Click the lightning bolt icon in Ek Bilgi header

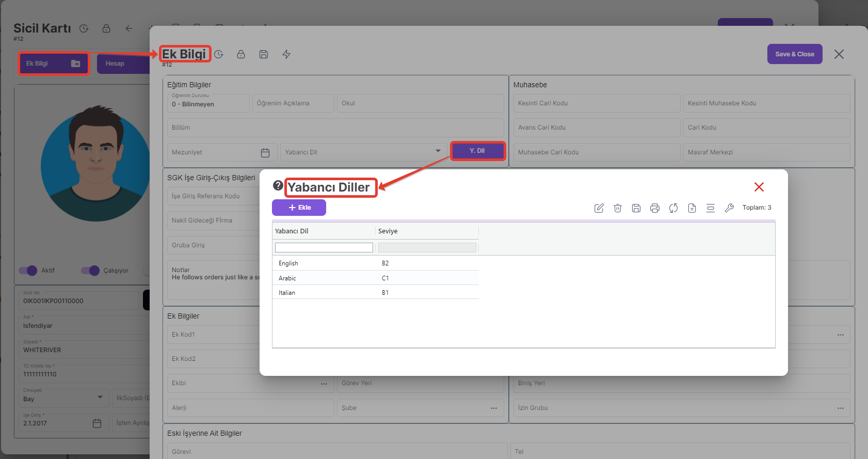(x=286, y=54)
